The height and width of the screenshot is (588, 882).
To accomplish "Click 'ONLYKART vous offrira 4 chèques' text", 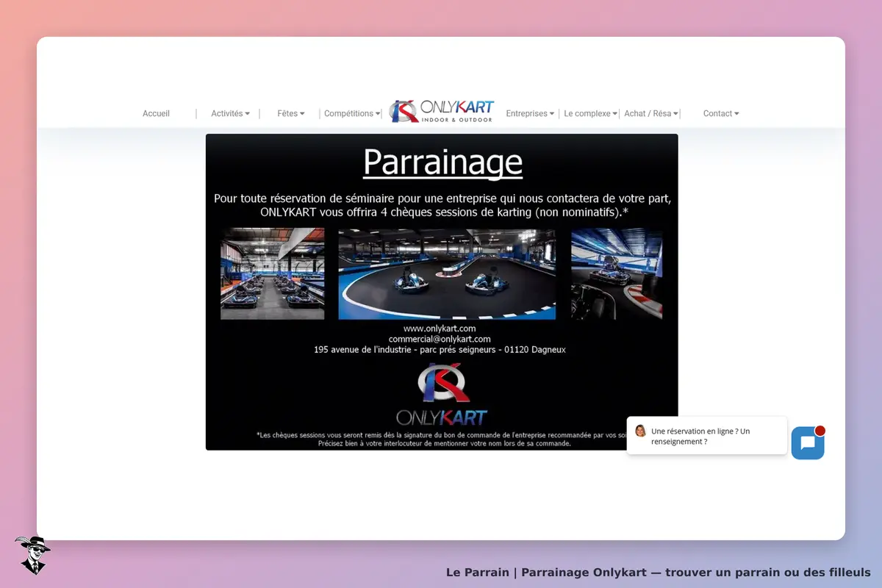I will coord(444,212).
